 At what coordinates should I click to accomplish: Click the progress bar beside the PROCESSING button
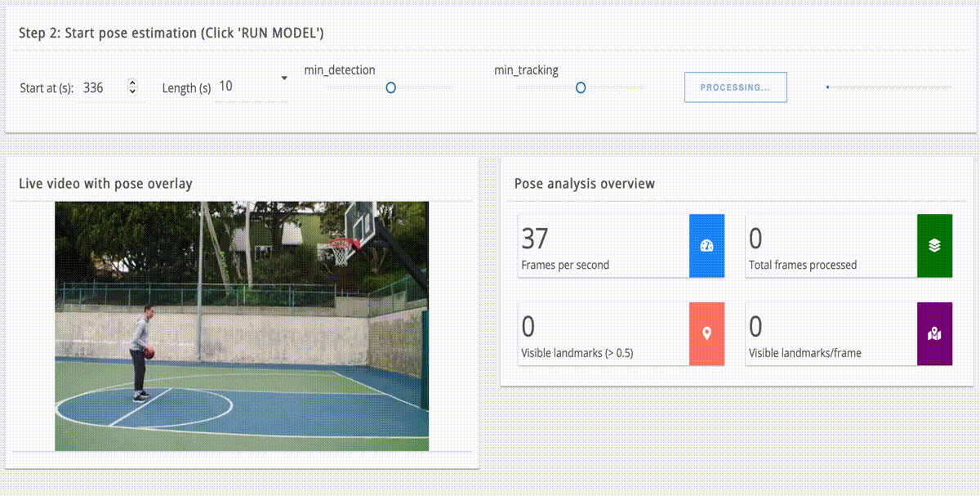click(889, 87)
